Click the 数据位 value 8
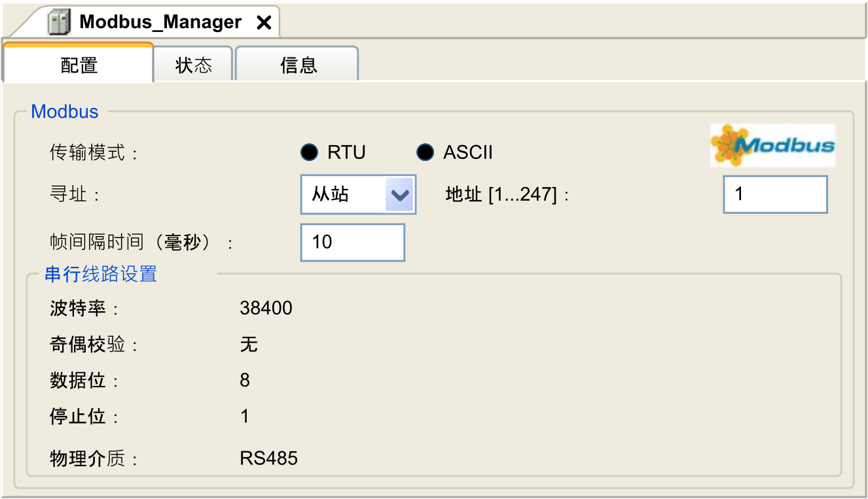 (245, 381)
